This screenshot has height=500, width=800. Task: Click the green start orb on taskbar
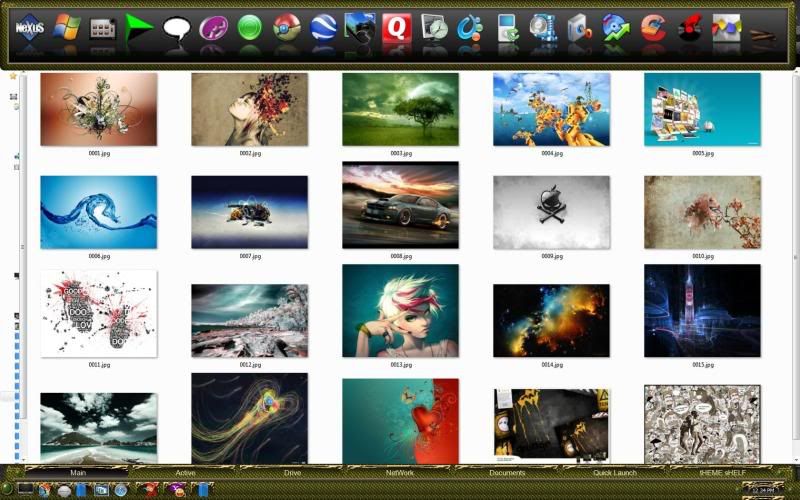pos(6,490)
